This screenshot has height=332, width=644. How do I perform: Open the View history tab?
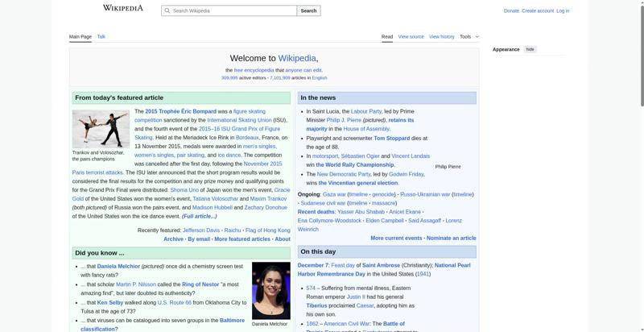[x=441, y=36]
